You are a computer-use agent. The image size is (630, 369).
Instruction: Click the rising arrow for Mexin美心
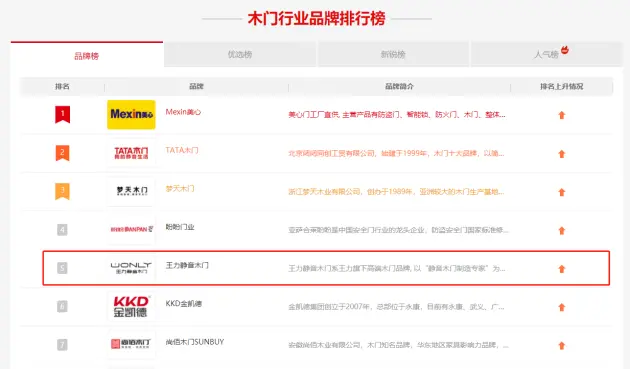click(x=562, y=115)
